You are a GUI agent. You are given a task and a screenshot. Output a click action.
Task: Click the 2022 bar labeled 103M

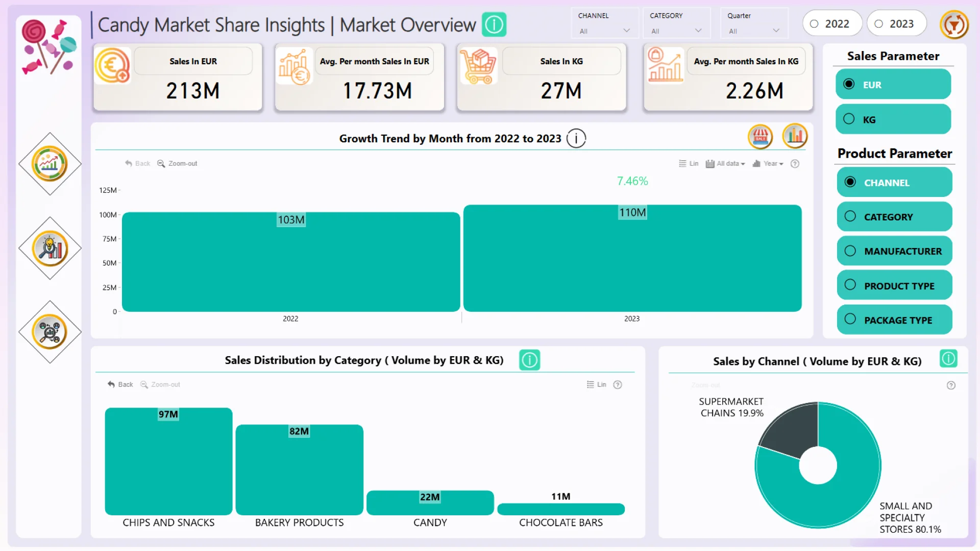(291, 262)
